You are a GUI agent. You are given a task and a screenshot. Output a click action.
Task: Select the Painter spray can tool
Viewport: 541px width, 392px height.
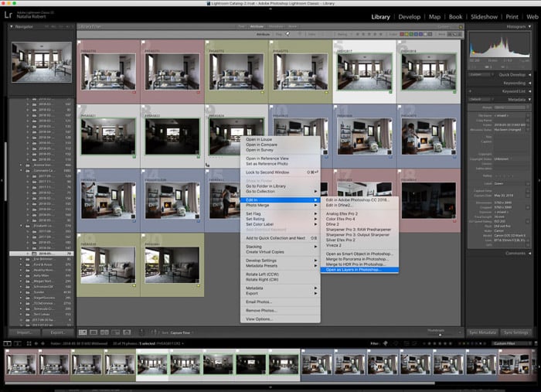tap(141, 332)
